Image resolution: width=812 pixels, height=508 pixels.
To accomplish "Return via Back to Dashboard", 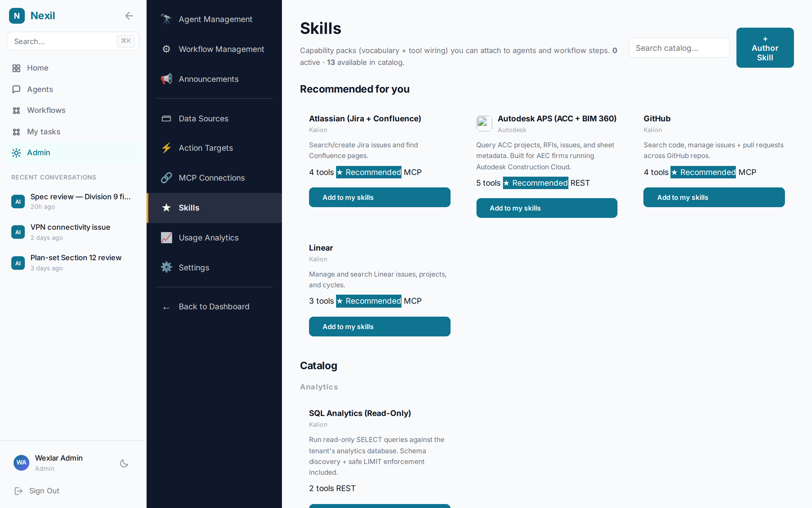I will [214, 306].
